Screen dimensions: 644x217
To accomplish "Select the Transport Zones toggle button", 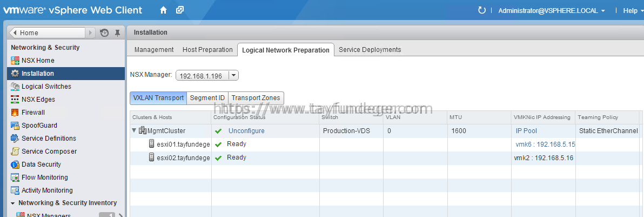I will point(256,98).
